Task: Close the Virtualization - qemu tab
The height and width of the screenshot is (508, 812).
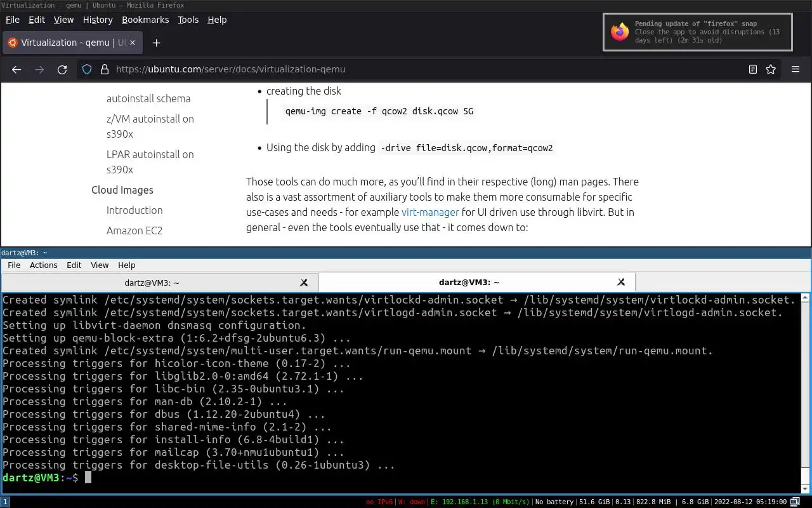Action: (133, 43)
